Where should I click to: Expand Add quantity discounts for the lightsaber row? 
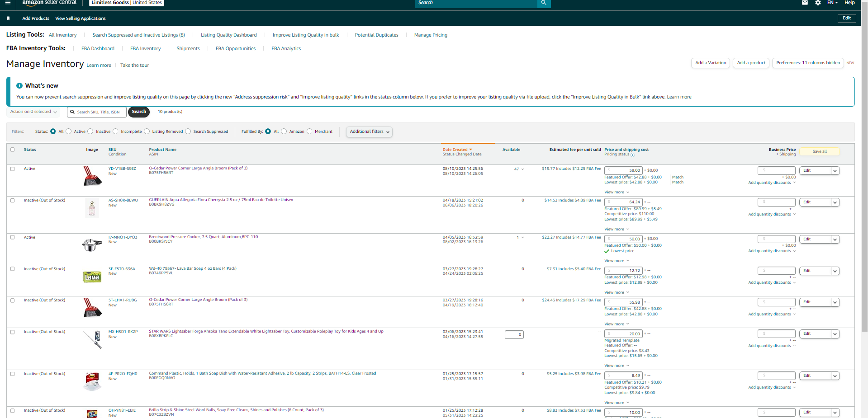772,346
